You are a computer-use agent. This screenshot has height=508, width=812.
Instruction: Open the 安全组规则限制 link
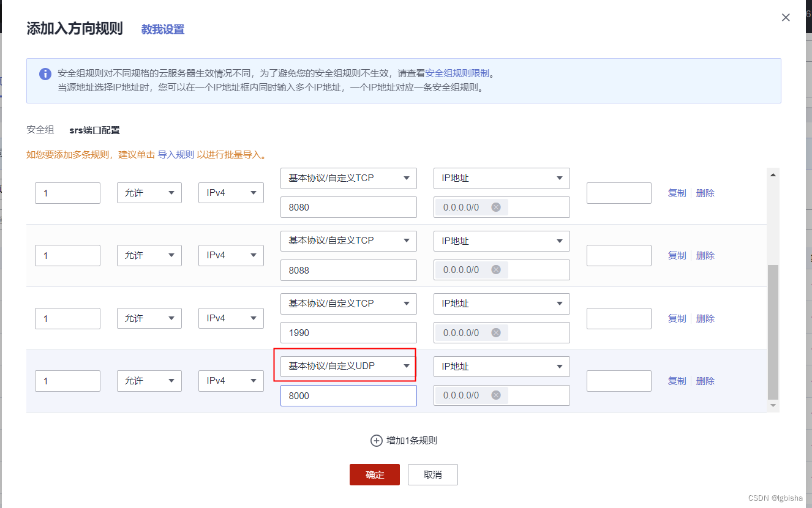457,73
